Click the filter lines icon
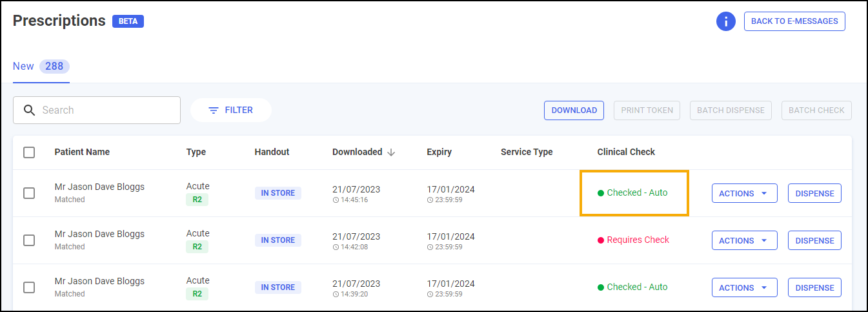The width and height of the screenshot is (868, 312). (x=214, y=110)
